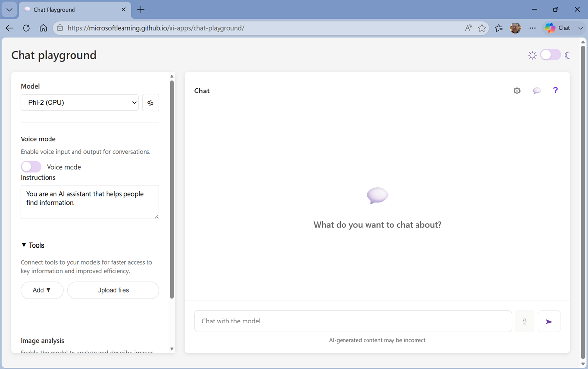Click the left panel scroll up arrow
Screen dimensions: 588x369
coord(172,76)
